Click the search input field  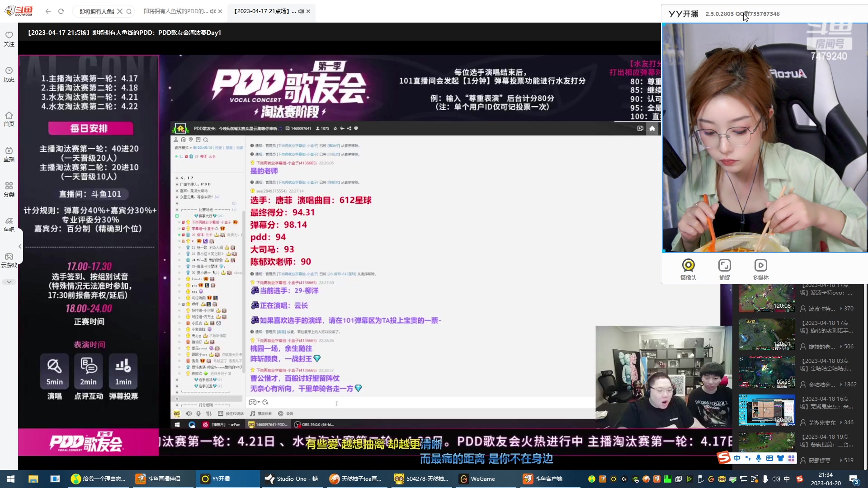97,11
